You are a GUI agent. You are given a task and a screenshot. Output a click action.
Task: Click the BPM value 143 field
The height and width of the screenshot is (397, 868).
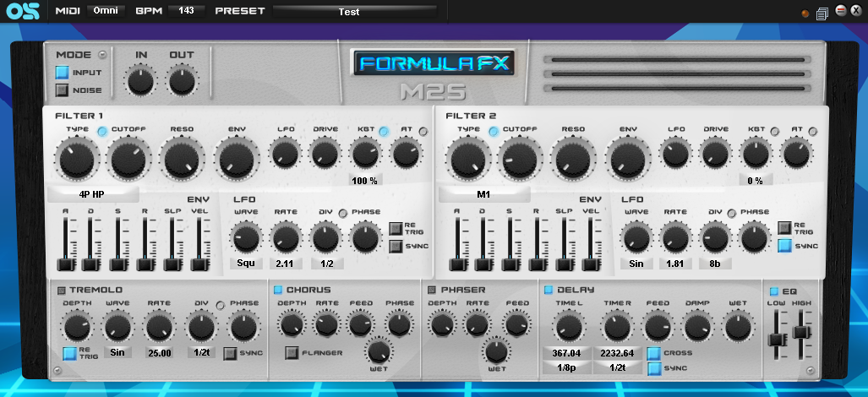coord(186,11)
